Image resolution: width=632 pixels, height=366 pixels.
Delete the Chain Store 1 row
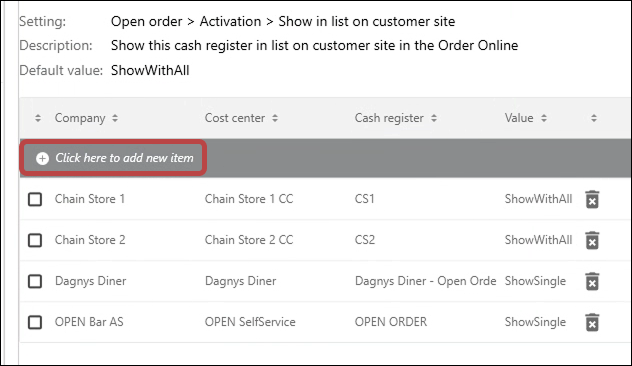point(592,200)
